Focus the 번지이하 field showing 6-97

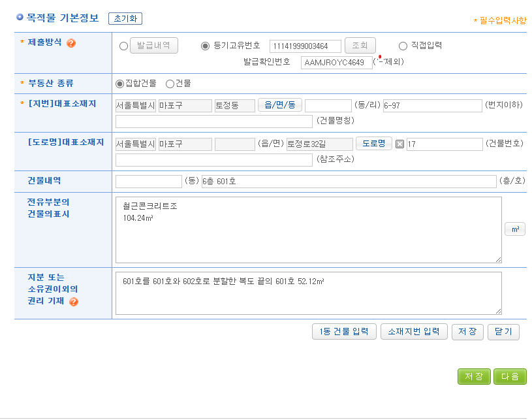[x=433, y=106]
